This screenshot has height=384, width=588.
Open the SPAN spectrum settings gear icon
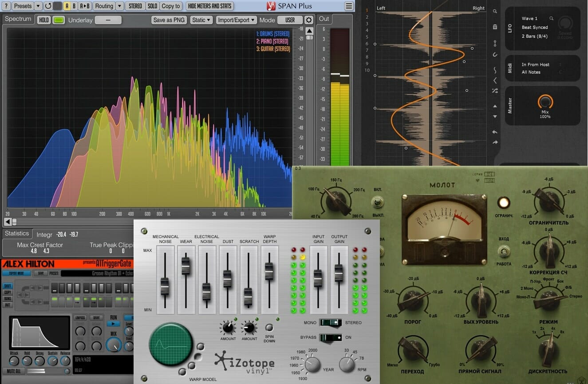(x=308, y=20)
